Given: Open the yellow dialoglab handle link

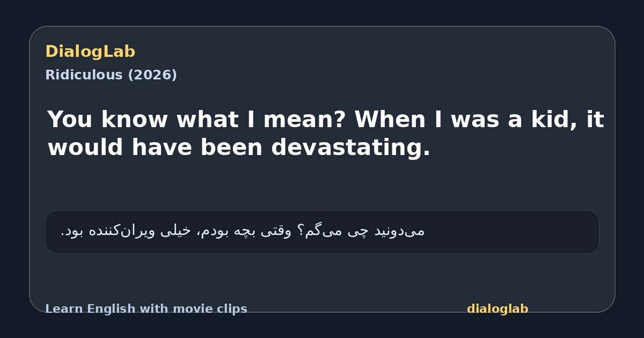Looking at the screenshot, I should 497,309.
